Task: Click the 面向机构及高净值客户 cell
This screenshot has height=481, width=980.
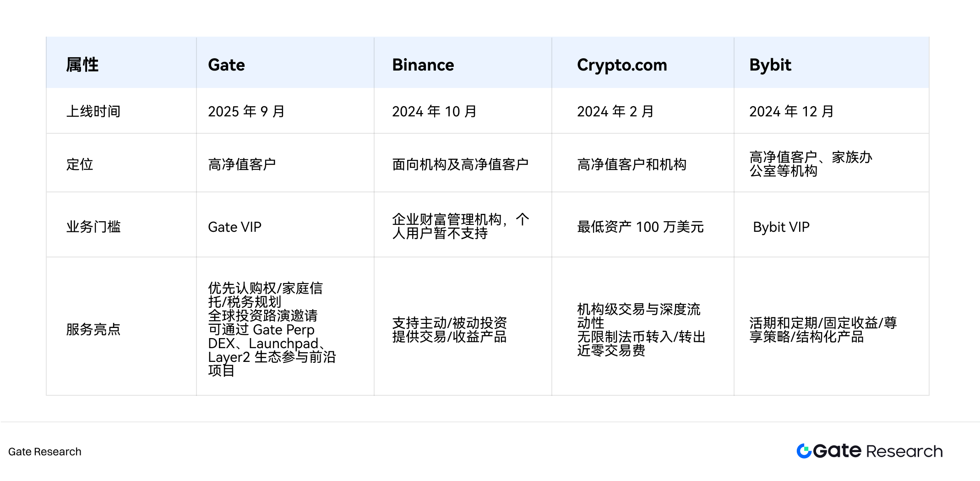Action: pos(460,164)
